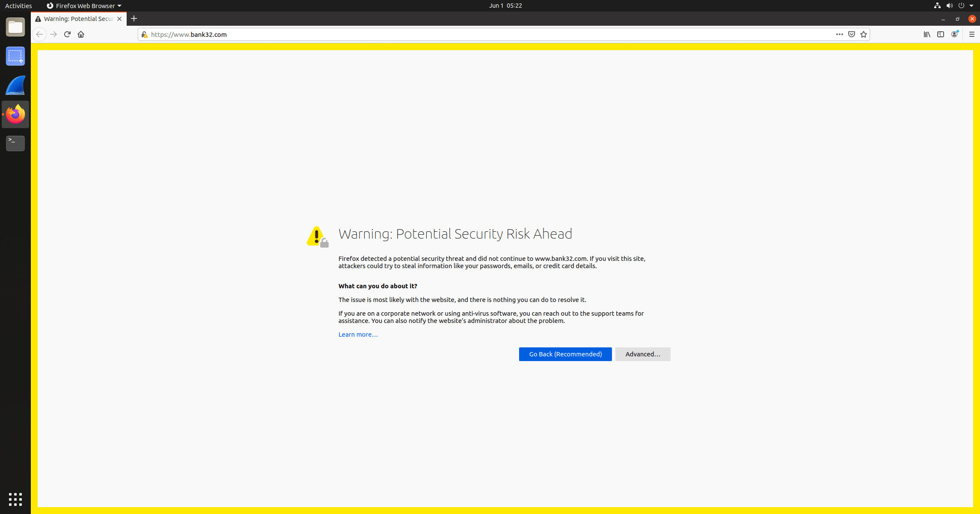Minimize the Firefox window
Screen dimensions: 980x514
pyautogui.click(x=943, y=19)
